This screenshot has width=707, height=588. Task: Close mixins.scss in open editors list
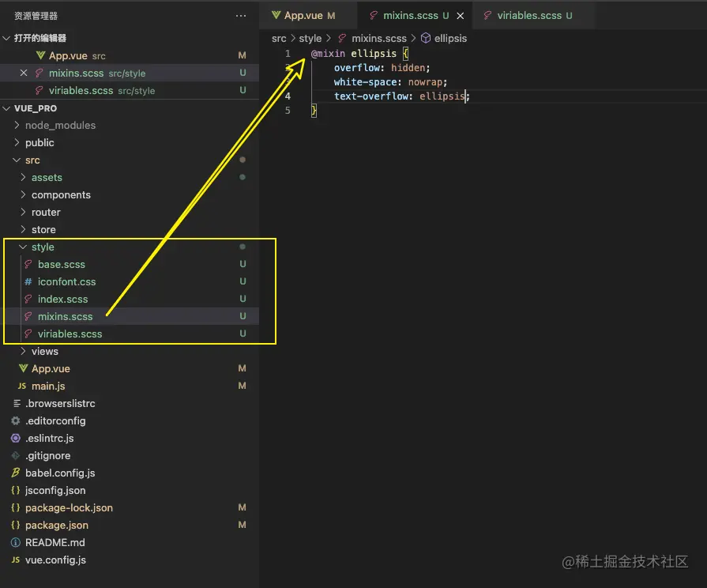[24, 73]
